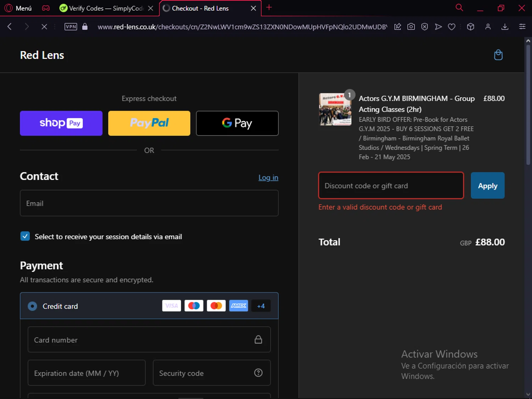This screenshot has height=399, width=532.
Task: Click the scrollbar down arrow
Action: (528, 394)
